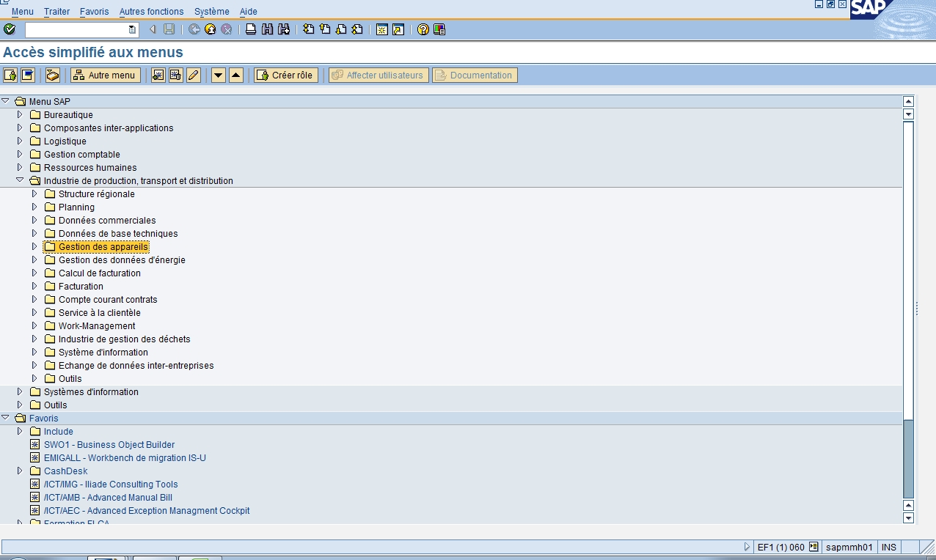
Task: Open EMIGALL - Workbench de migration IS-U
Action: 125,457
